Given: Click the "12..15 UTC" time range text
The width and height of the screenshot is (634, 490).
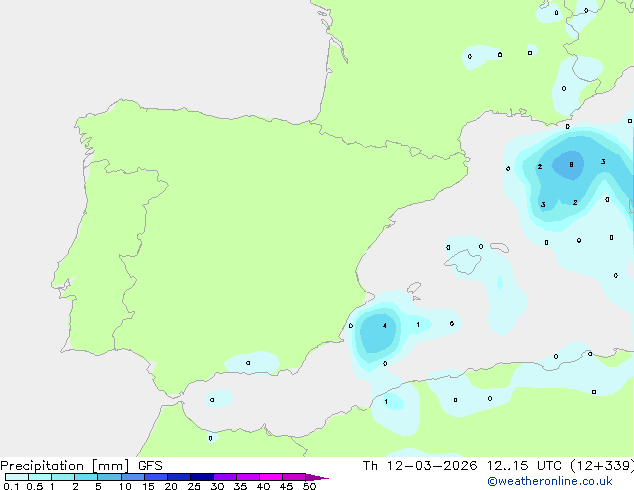Looking at the screenshot, I should (x=524, y=466).
